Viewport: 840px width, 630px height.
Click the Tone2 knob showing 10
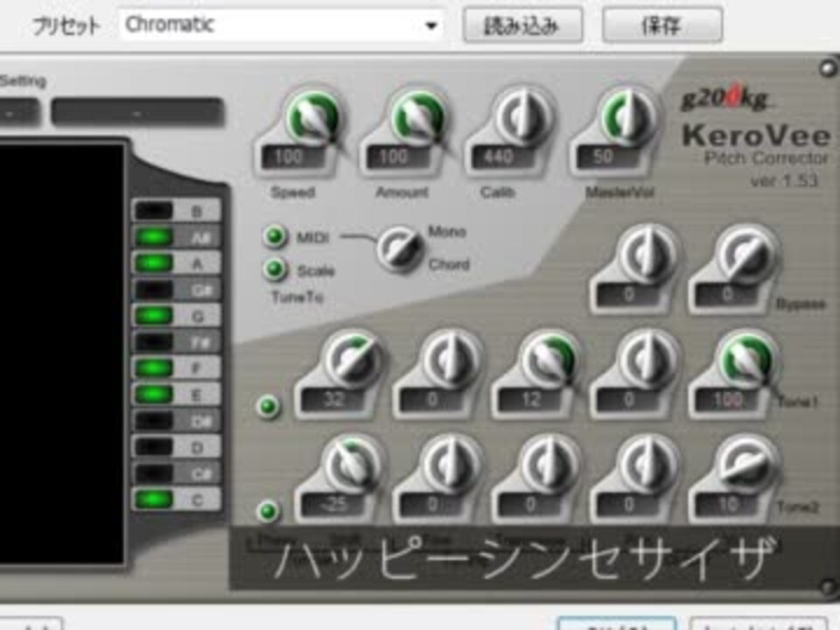[746, 465]
